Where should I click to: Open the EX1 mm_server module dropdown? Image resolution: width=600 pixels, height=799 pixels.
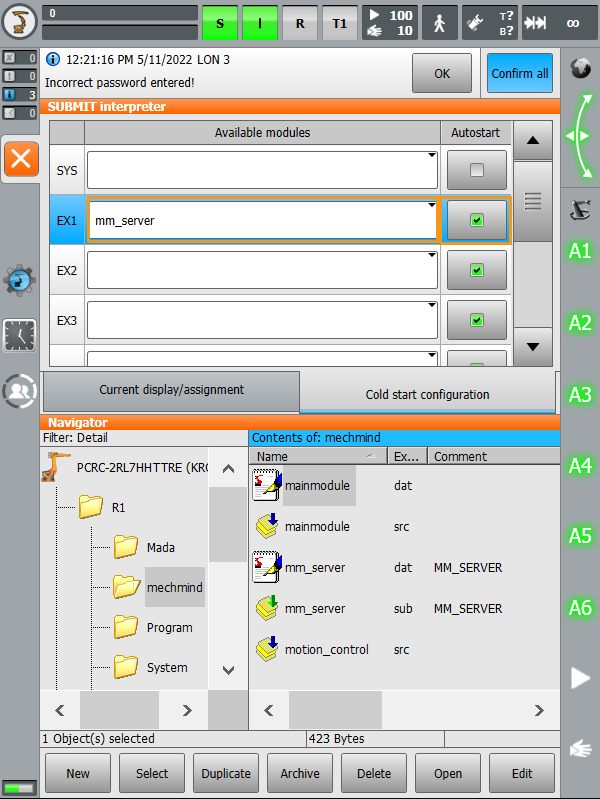[262, 220]
